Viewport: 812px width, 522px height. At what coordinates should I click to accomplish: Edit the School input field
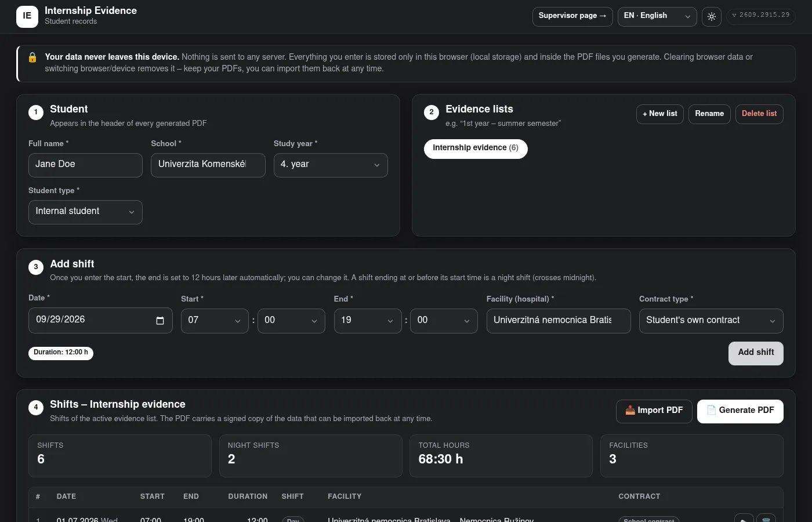click(x=208, y=165)
